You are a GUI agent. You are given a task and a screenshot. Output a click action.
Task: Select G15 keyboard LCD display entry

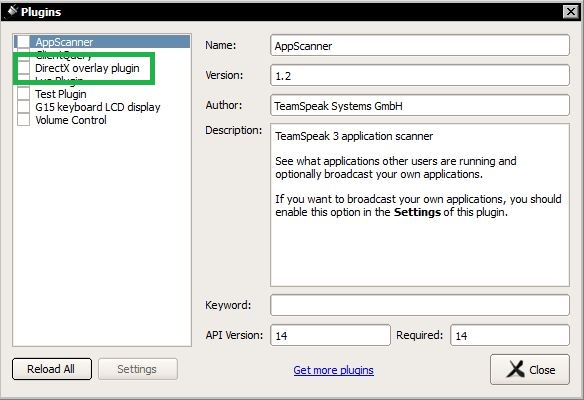[x=98, y=107]
